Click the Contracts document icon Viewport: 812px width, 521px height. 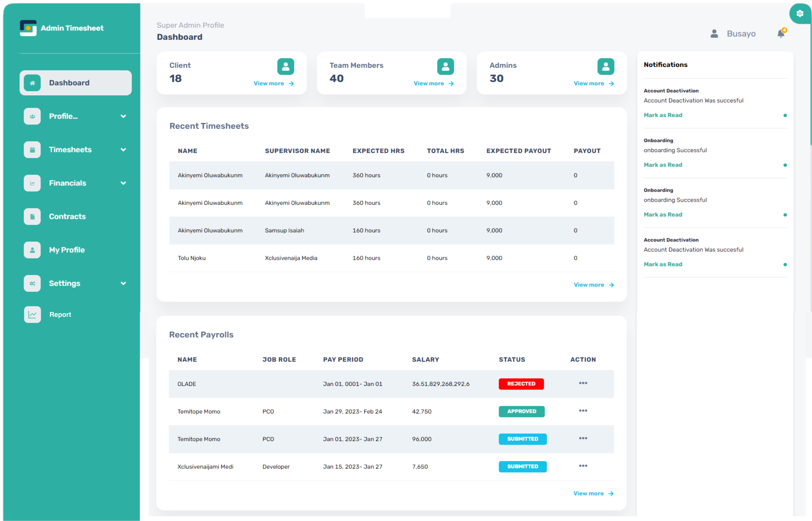click(32, 216)
